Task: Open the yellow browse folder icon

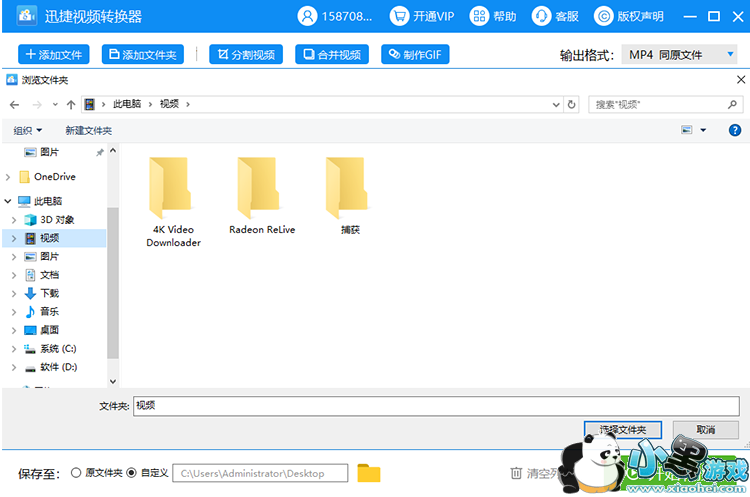Action: 369,473
